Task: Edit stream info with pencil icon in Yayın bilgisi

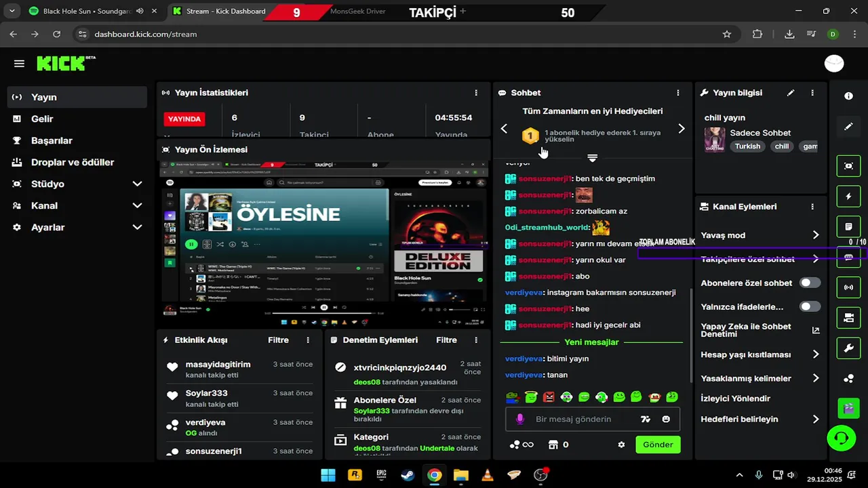Action: tap(791, 93)
